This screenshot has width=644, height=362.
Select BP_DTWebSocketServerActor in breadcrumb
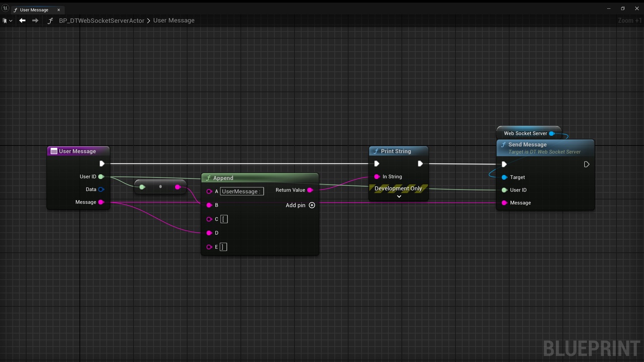coord(102,21)
